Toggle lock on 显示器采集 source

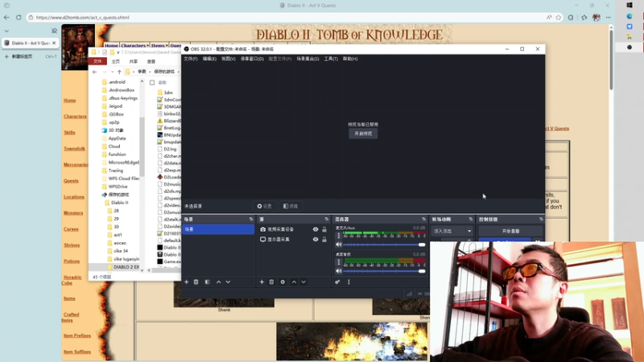tap(324, 239)
